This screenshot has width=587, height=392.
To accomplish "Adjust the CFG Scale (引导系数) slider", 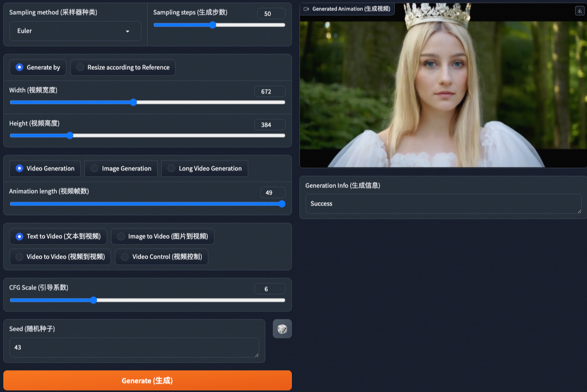I will pyautogui.click(x=147, y=300).
